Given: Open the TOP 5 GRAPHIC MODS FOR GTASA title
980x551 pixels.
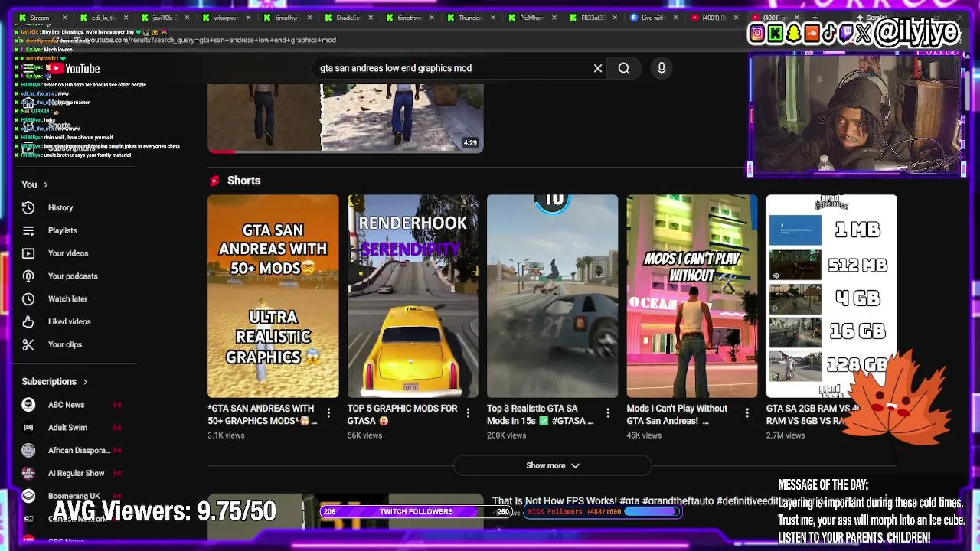Looking at the screenshot, I should [x=402, y=414].
